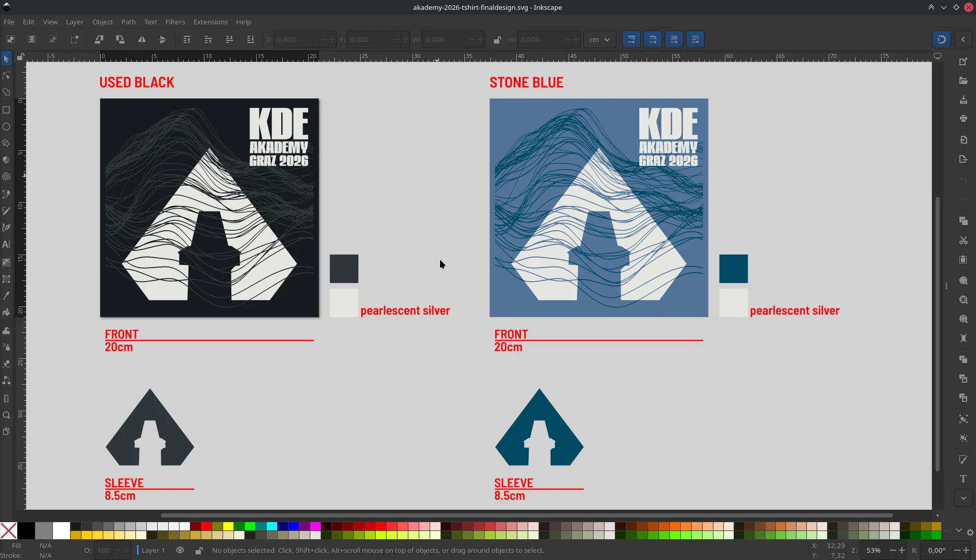
Task: Toggle the Layer 1 lock
Action: pos(199,550)
